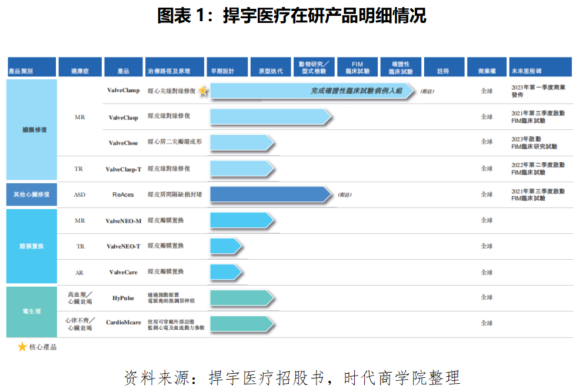Image resolution: width=586 pixels, height=392 pixels.
Task: Select the 產品類別 column header
Action: [31, 67]
